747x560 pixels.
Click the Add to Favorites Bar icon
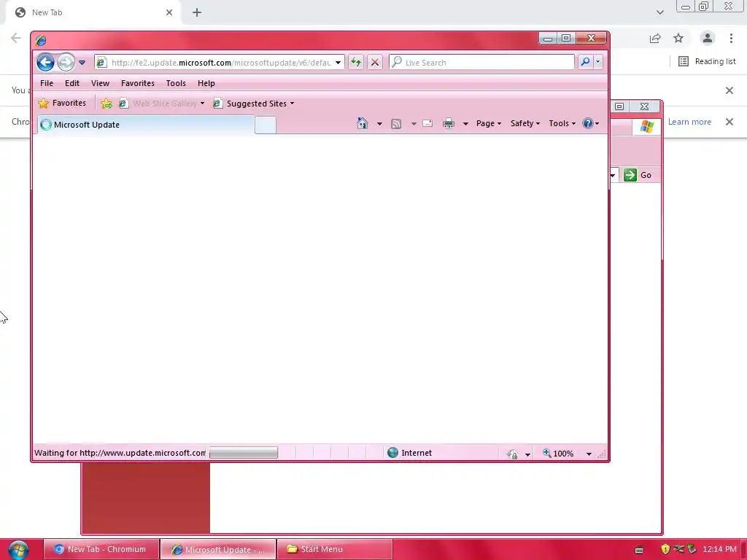(x=107, y=104)
